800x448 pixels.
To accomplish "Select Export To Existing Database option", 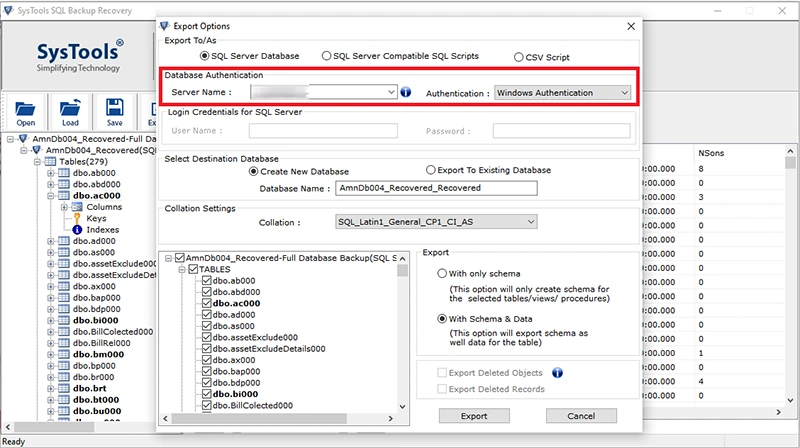I will click(431, 170).
